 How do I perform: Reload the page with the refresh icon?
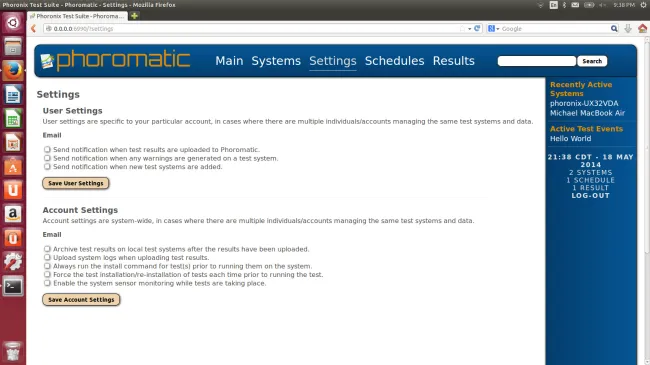(x=477, y=29)
